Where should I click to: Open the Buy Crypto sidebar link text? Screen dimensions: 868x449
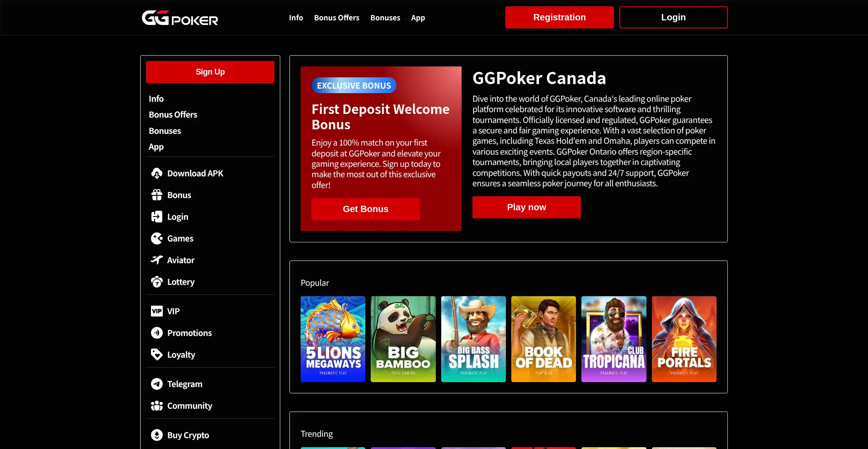click(188, 435)
